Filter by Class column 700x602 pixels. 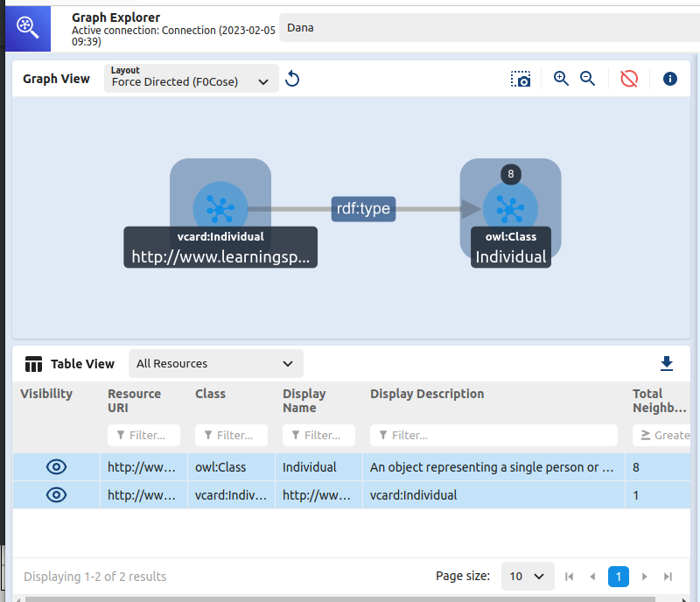231,435
